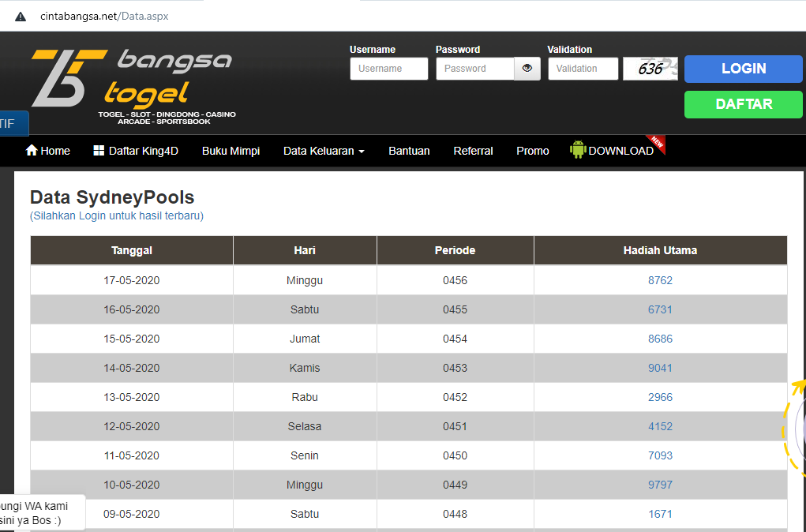Open the WhatsApp contact chat popup
The height and width of the screenshot is (532, 806).
(x=41, y=513)
